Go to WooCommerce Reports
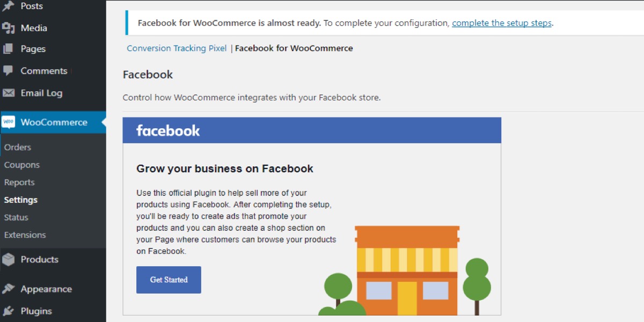Image resolution: width=644 pixels, height=322 pixels. [x=19, y=182]
